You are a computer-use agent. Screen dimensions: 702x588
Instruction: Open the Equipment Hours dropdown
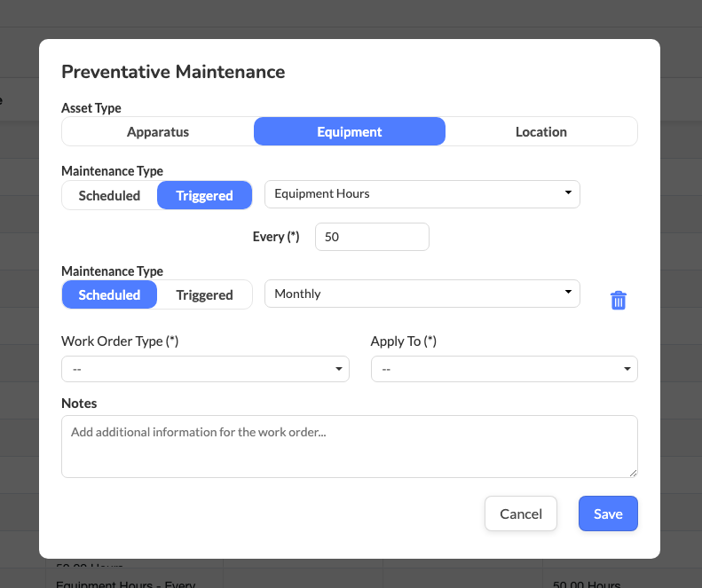(x=422, y=194)
